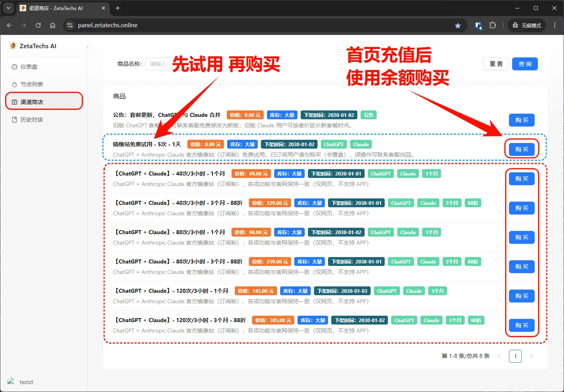Buy the 80次/3小时 3个月 88折 plan
The image size is (564, 392).
522,267
